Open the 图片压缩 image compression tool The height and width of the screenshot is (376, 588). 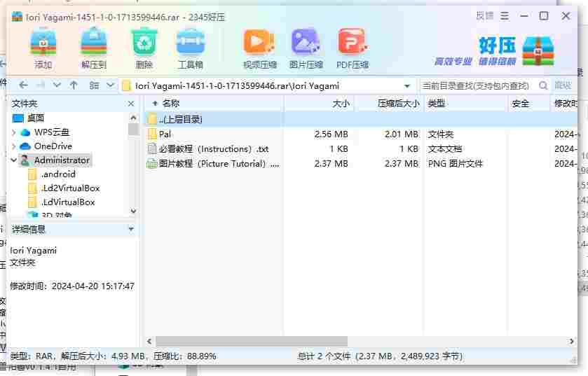pos(306,49)
